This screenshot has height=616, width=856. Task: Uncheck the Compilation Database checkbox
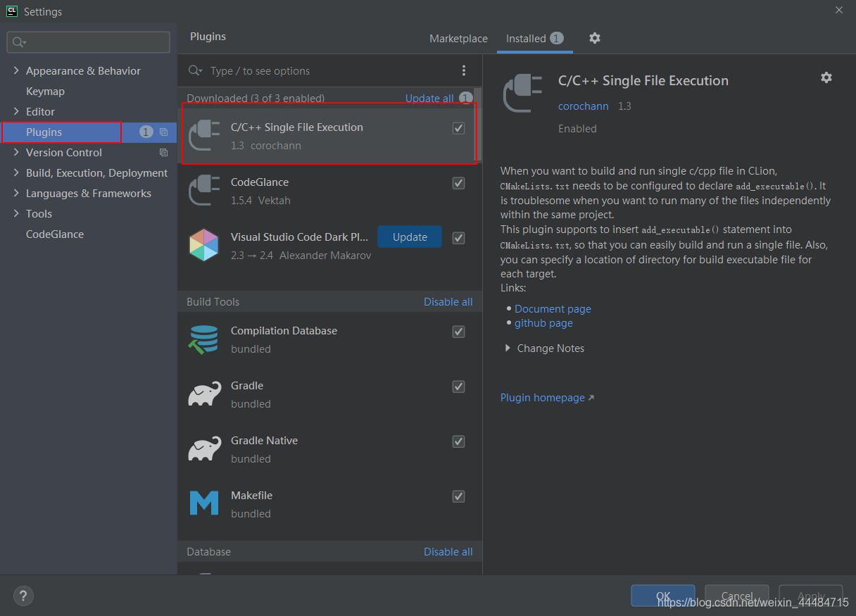click(x=458, y=332)
